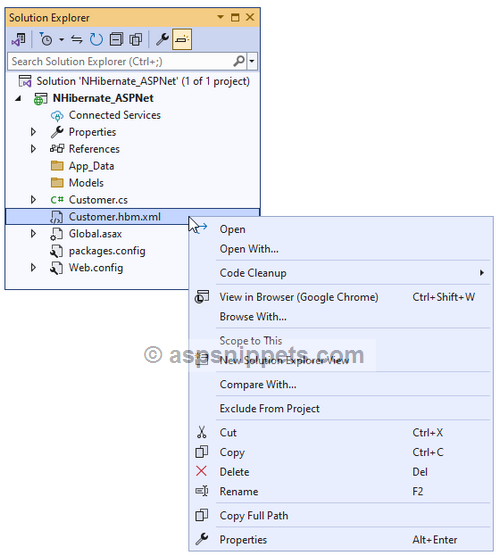Click Copy Full Path in context menu
This screenshot has height=556, width=500.
point(254,516)
